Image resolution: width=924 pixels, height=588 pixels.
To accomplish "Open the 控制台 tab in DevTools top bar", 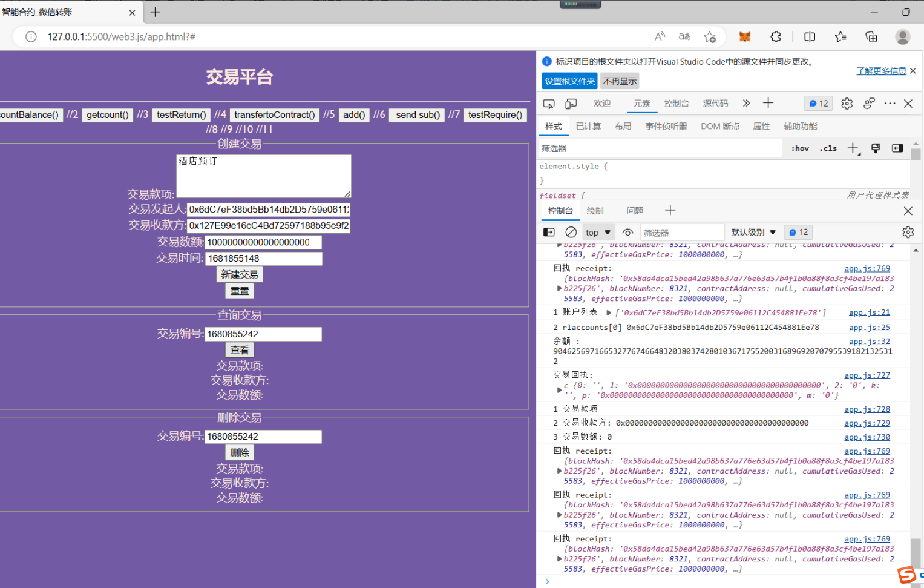I will [x=677, y=104].
